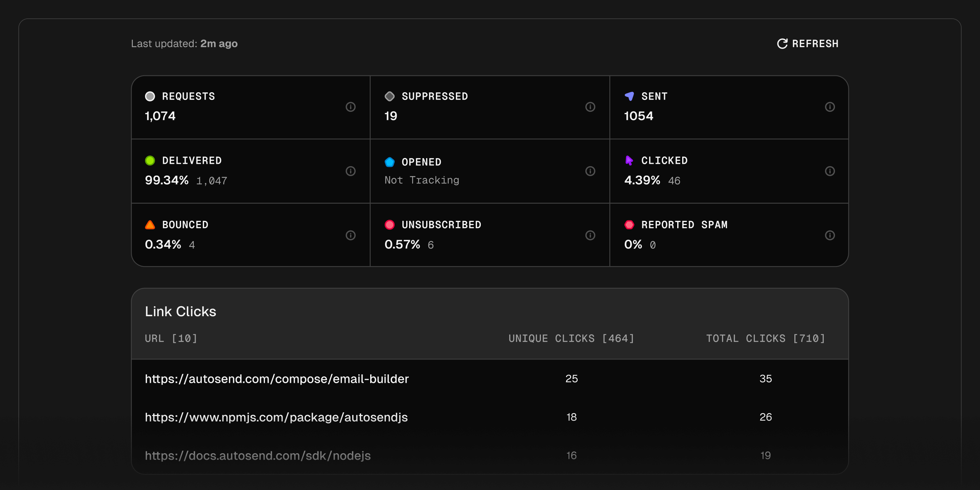Click the Total Clicks column header
This screenshot has height=490, width=980.
click(x=766, y=338)
